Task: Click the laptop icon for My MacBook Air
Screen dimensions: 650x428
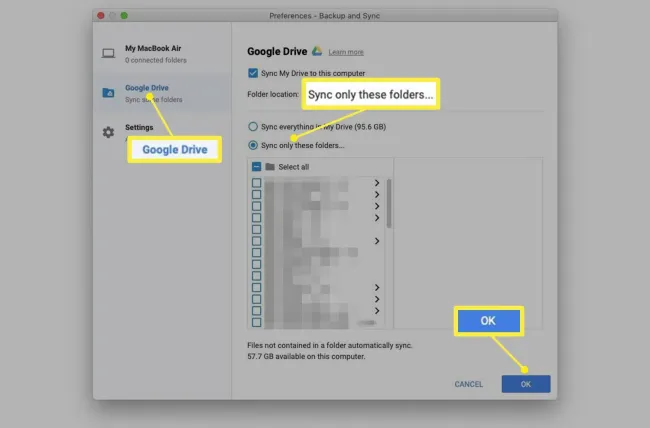Action: coord(108,54)
